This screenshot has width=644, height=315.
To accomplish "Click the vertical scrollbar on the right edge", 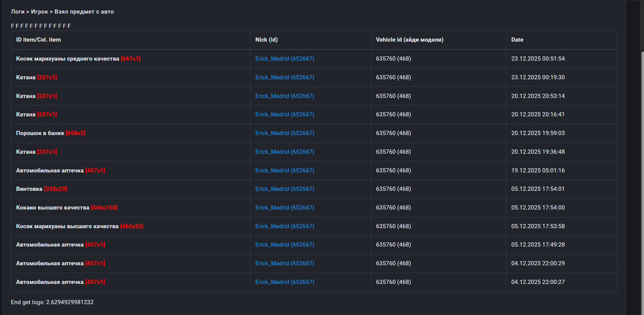I will pyautogui.click(x=642, y=181).
